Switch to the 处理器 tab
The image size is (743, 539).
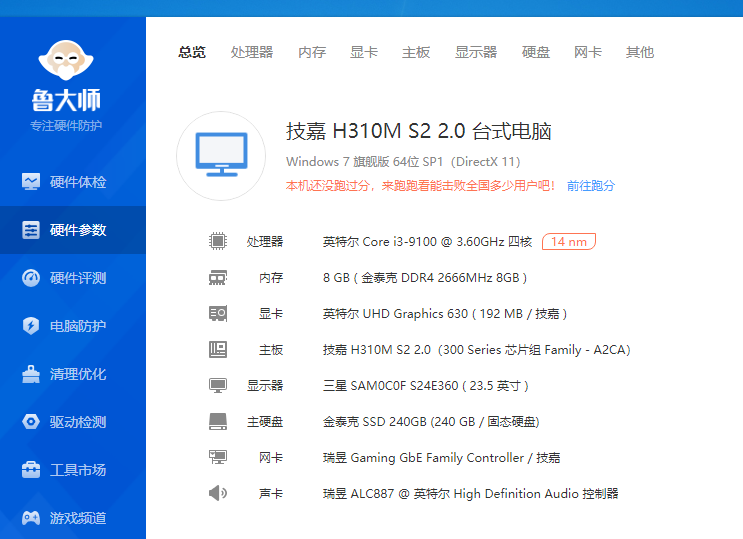(252, 52)
